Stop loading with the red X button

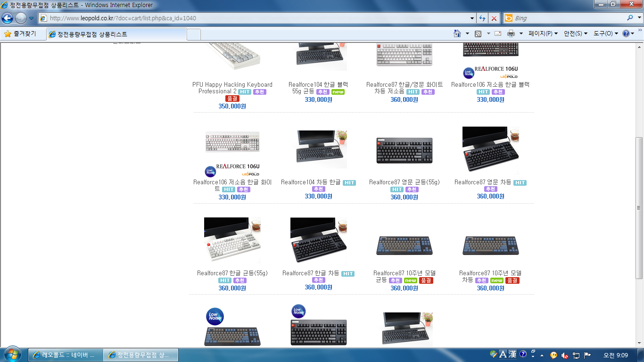[494, 18]
